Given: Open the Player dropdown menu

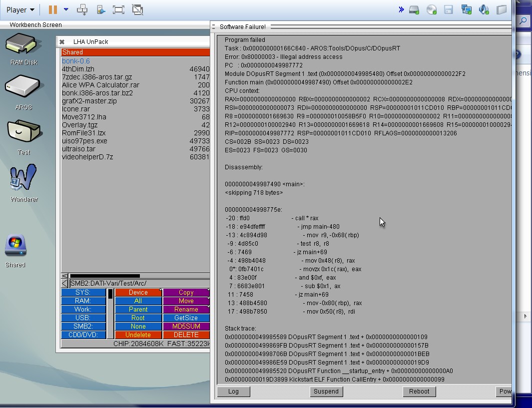Looking at the screenshot, I should tap(20, 9).
